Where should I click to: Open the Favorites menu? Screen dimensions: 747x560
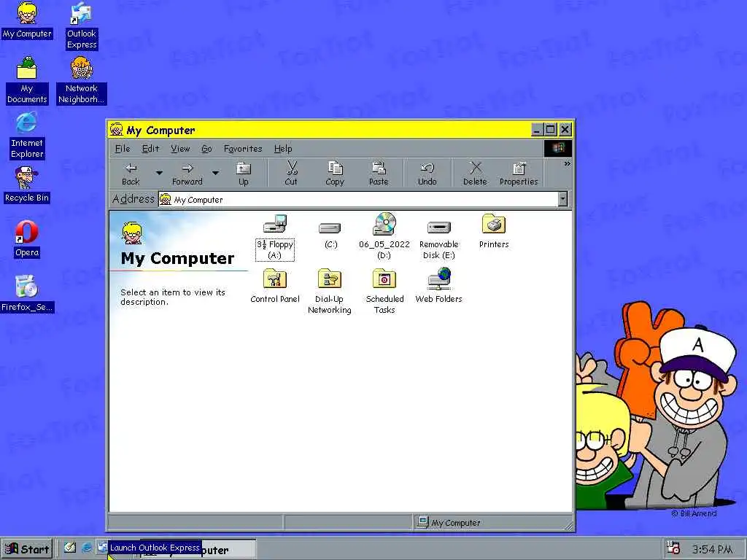tap(243, 149)
